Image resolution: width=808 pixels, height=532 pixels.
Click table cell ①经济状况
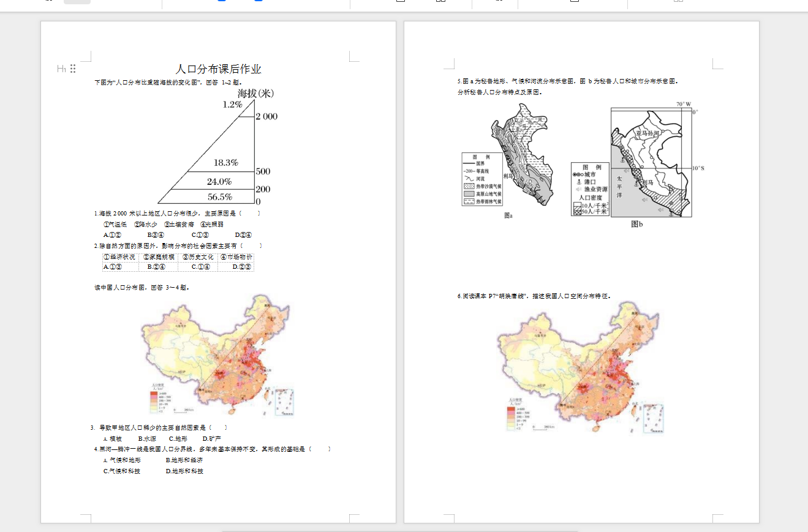point(121,257)
